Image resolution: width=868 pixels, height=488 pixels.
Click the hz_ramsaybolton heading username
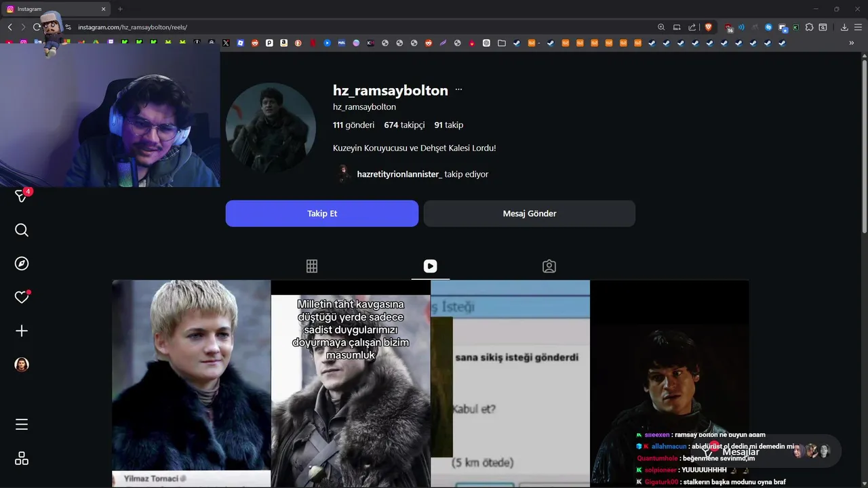(391, 90)
